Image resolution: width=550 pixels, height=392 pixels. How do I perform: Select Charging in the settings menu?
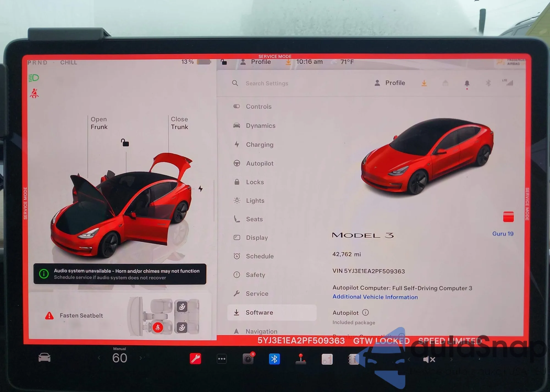click(x=259, y=145)
